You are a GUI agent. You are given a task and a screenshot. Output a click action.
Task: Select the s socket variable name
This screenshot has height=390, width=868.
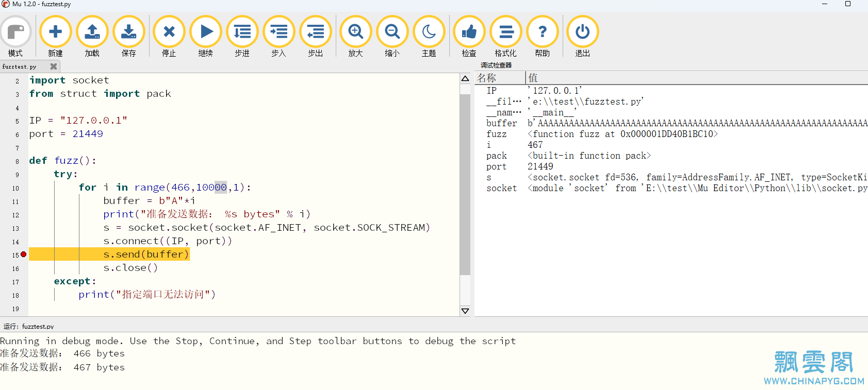coord(488,177)
